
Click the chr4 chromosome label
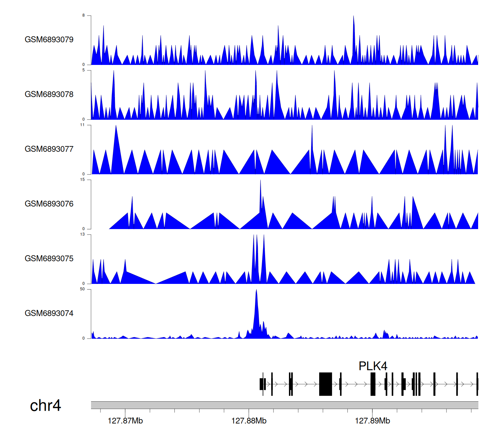45,406
